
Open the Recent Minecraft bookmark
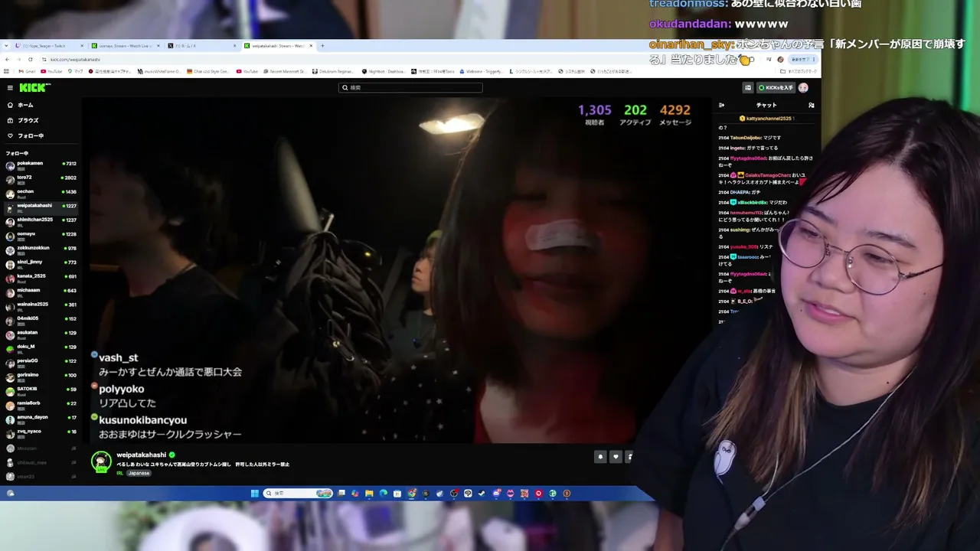(284, 71)
